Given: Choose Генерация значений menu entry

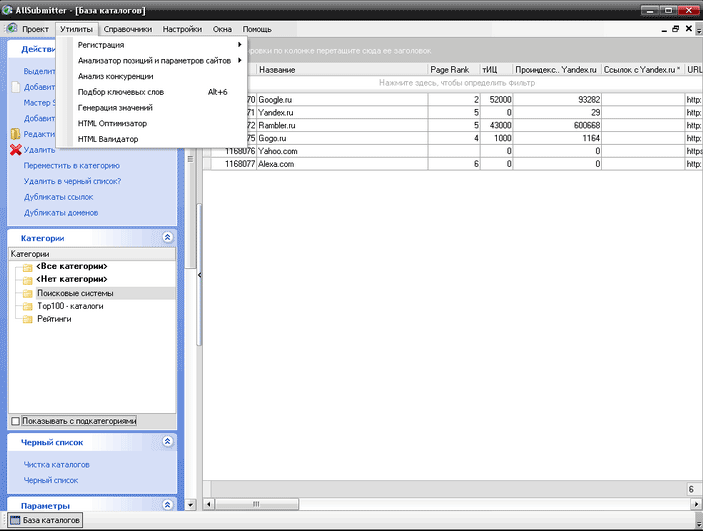Looking at the screenshot, I should click(152, 108).
